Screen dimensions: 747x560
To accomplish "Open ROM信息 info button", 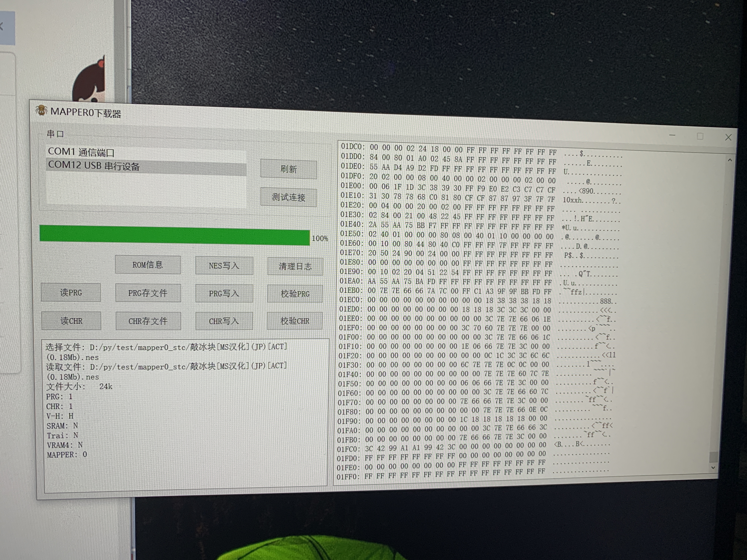I will click(148, 265).
